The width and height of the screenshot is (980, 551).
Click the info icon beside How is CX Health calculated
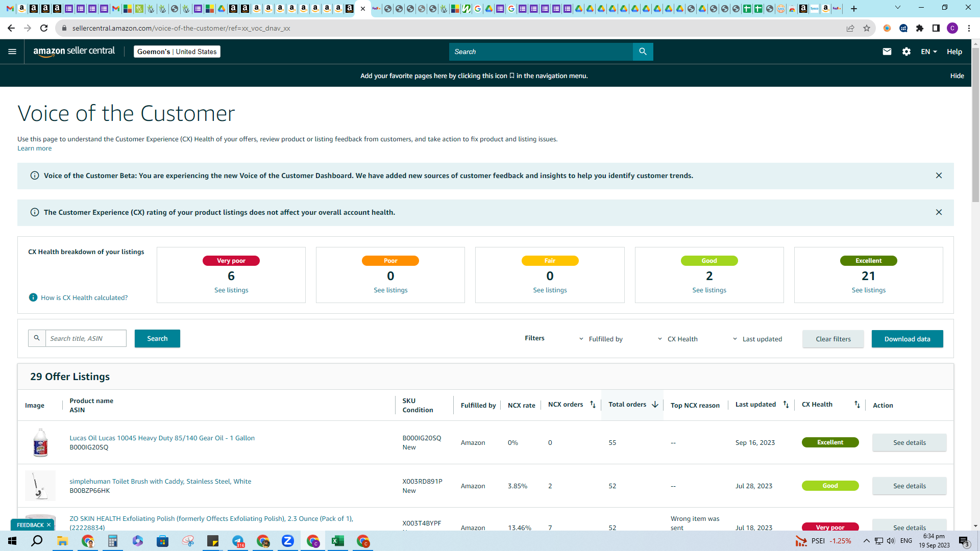[x=33, y=297]
